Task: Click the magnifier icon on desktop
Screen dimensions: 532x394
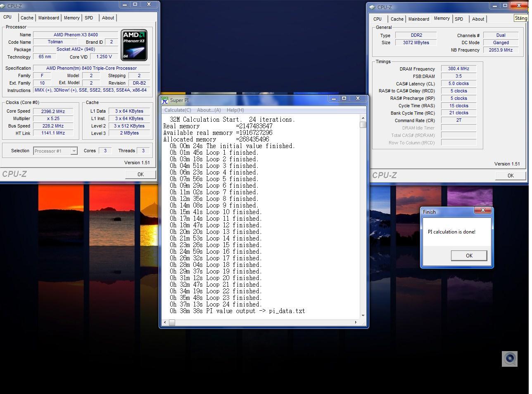Action: (509, 359)
